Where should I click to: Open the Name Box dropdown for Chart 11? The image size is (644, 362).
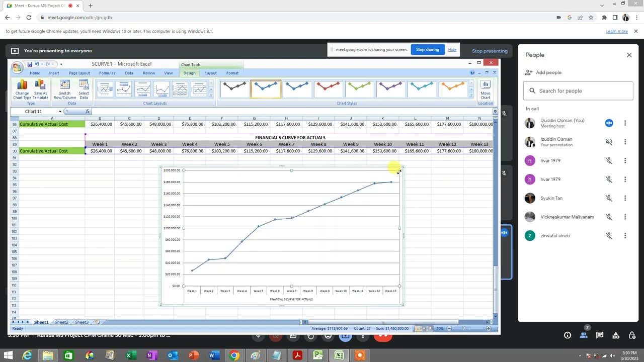60,111
